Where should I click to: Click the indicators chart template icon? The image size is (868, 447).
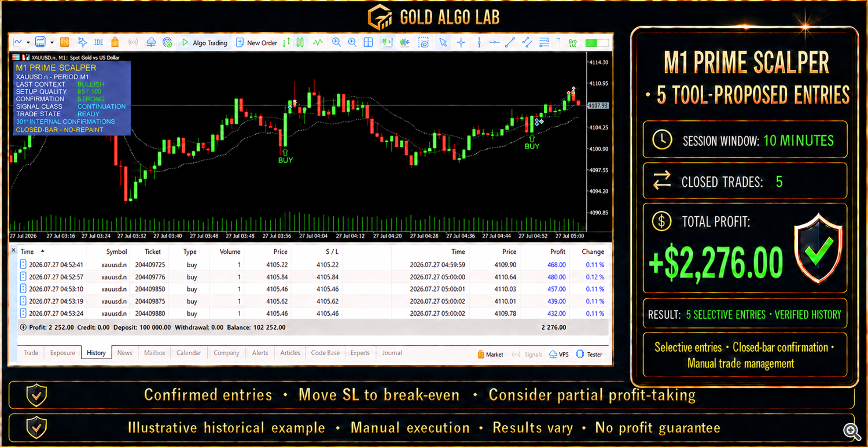coord(41,42)
